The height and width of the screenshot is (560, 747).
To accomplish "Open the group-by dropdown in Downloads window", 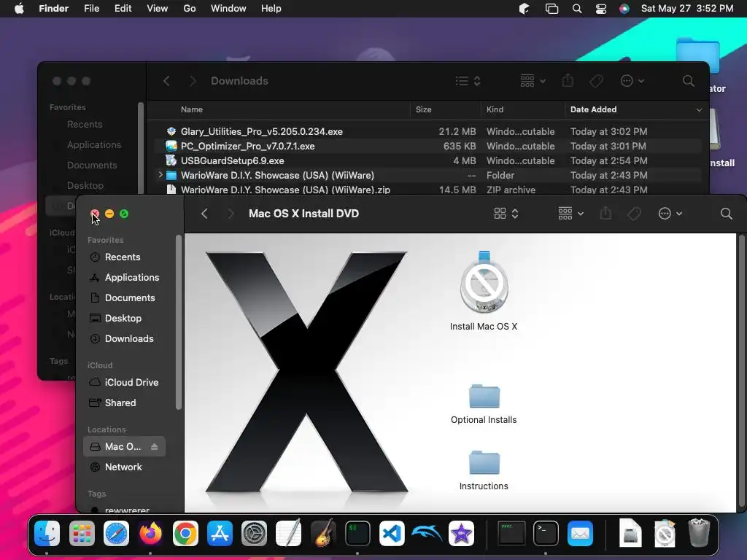I will click(533, 80).
